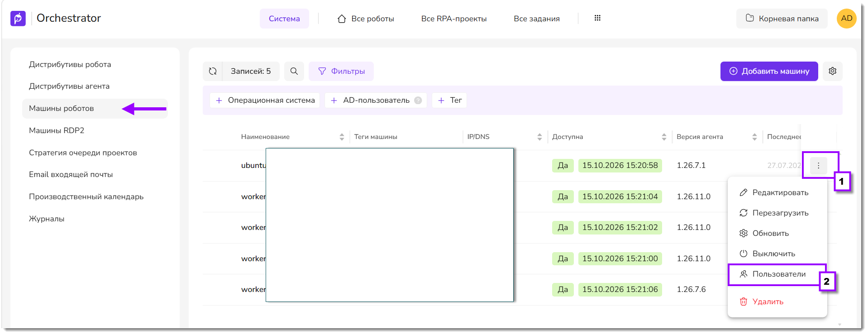Open the apps grid icon in header

[597, 18]
